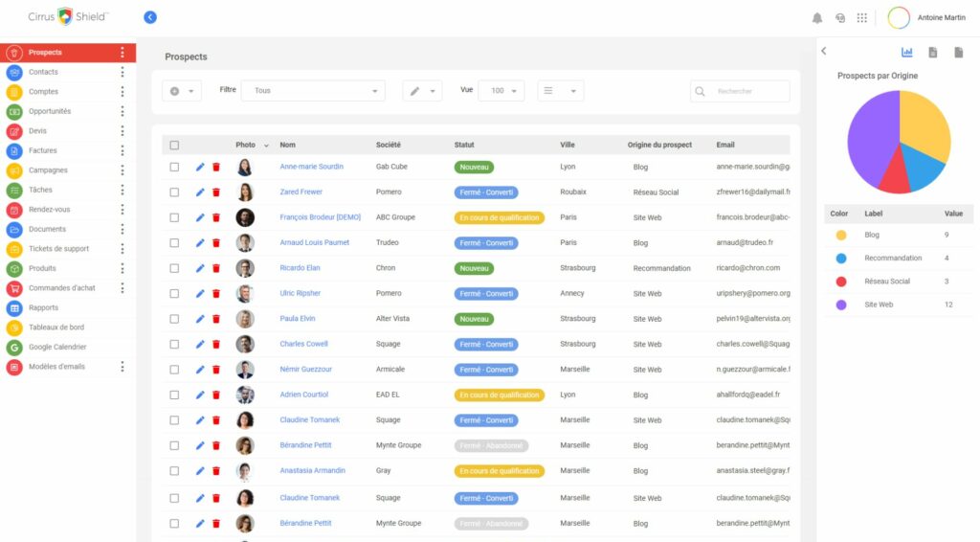Select Campagnes in the sidebar
This screenshot has height=542, width=980.
(48, 170)
